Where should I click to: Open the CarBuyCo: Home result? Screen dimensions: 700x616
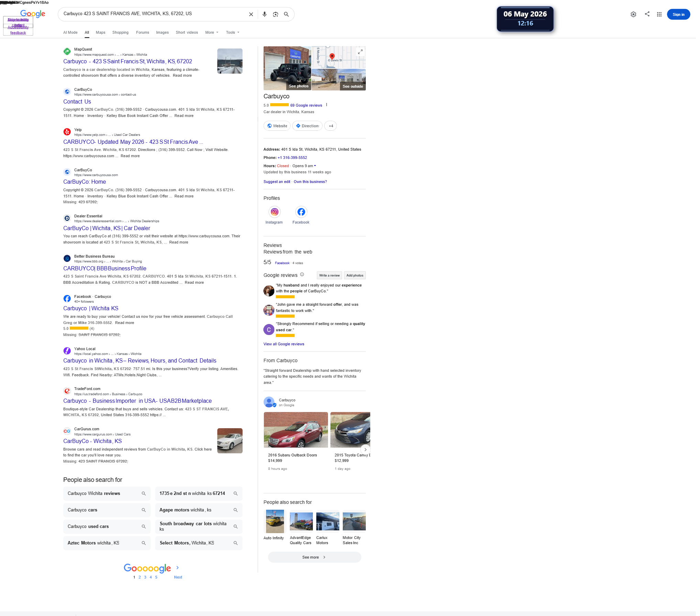pos(85,182)
